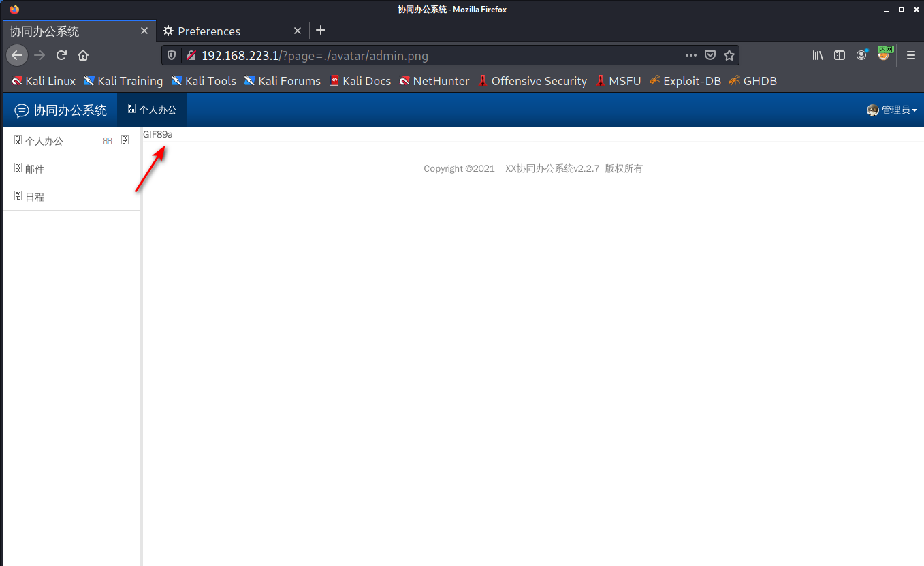Expand the 管理员 user dropdown
This screenshot has height=566, width=924.
tap(892, 110)
